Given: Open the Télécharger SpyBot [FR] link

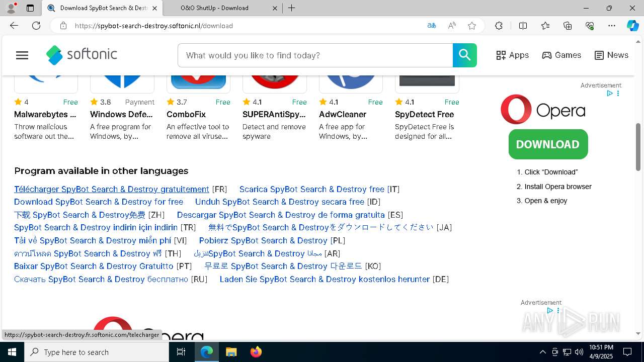Looking at the screenshot, I should coord(112,189).
